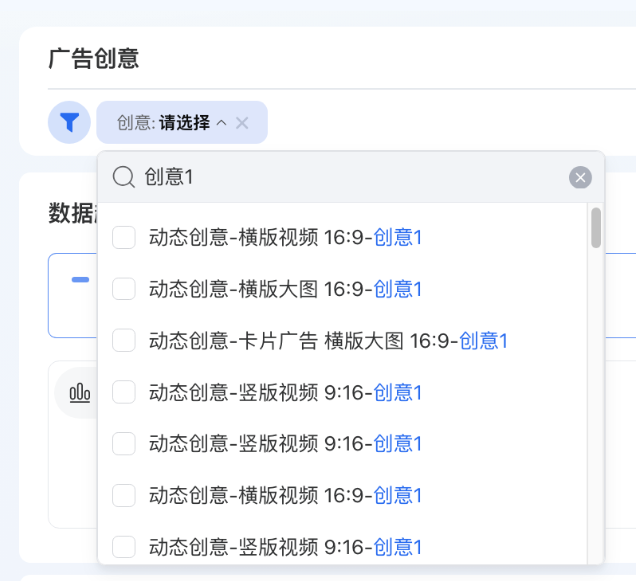Screen dimensions: 636x581
Task: Collapse the 创意 请选择 dropdown chevron
Action: click(221, 123)
